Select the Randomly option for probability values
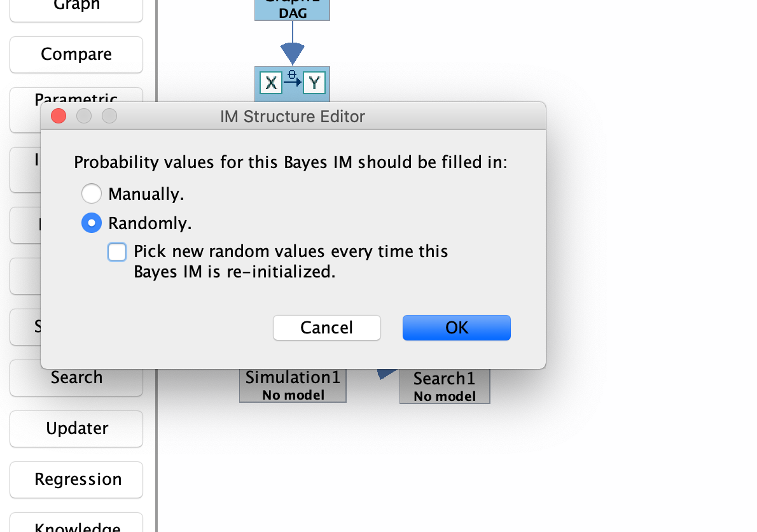Image resolution: width=757 pixels, height=532 pixels. pyautogui.click(x=91, y=223)
